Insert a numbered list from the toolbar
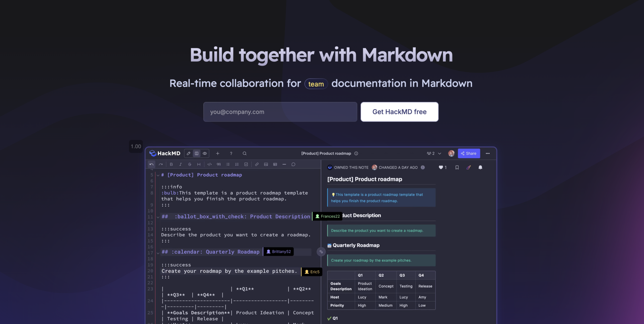 [x=237, y=164]
